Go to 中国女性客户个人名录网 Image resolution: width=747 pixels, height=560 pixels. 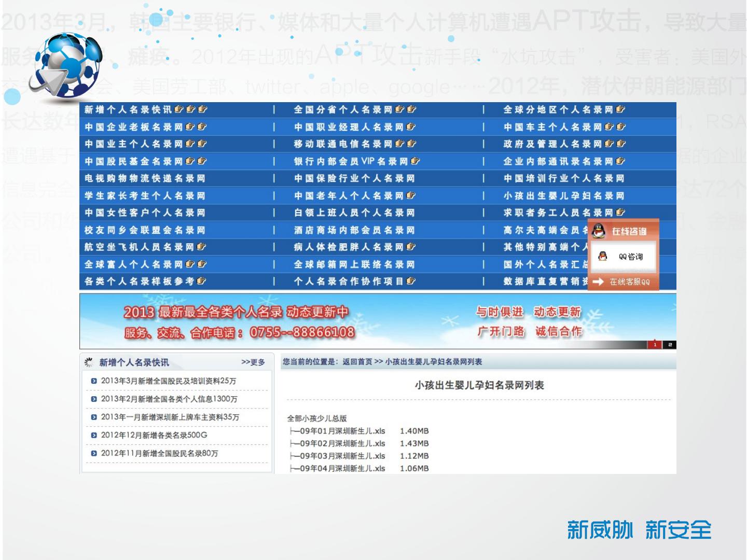tap(145, 213)
